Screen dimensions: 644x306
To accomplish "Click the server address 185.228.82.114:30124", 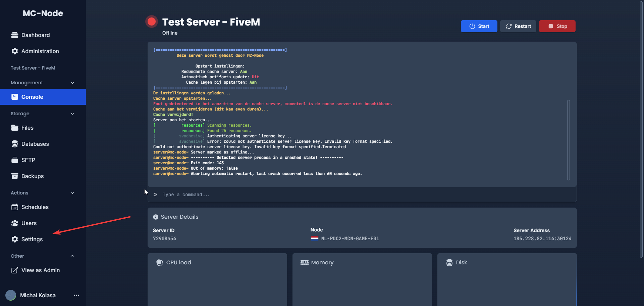I will (542, 238).
